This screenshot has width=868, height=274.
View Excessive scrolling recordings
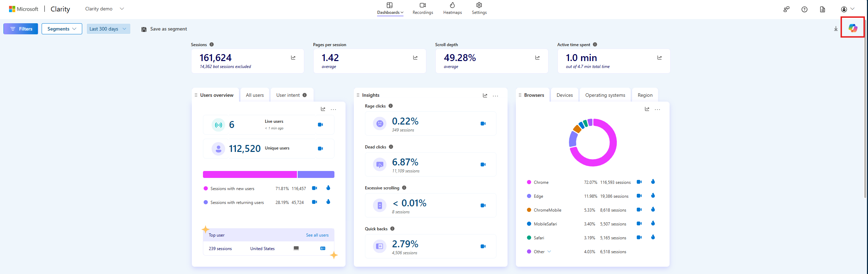[x=483, y=205]
